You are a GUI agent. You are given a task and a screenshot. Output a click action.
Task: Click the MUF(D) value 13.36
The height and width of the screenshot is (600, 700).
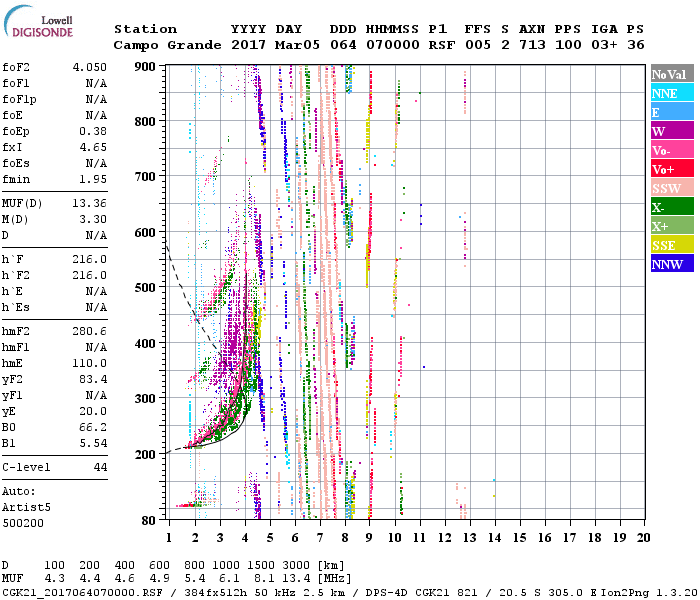[x=90, y=204]
